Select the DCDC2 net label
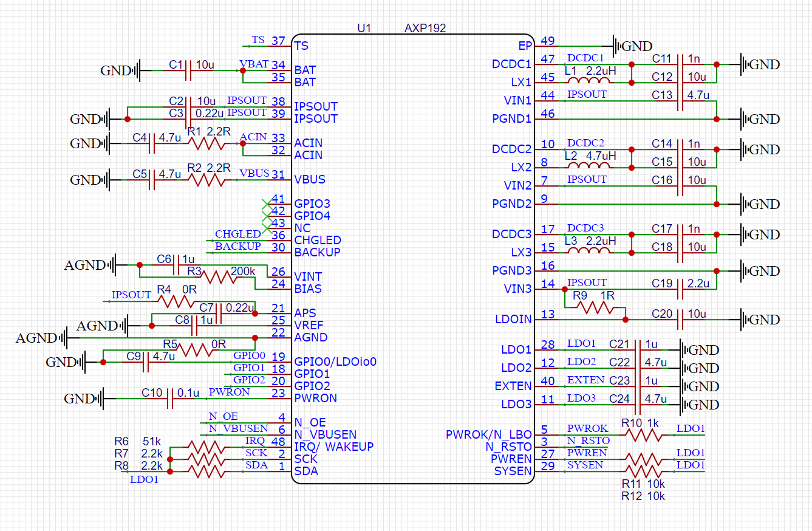This screenshot has width=812, height=531. point(585,143)
